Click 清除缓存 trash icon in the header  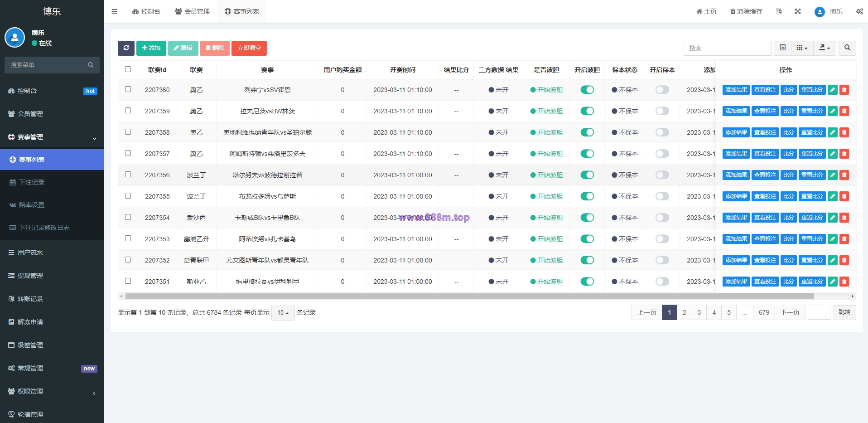click(746, 11)
